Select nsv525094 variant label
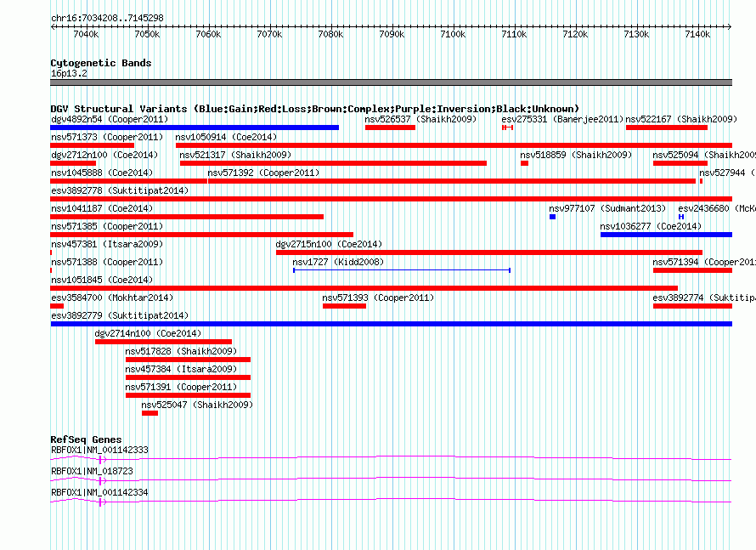This screenshot has width=756, height=550. click(x=704, y=155)
